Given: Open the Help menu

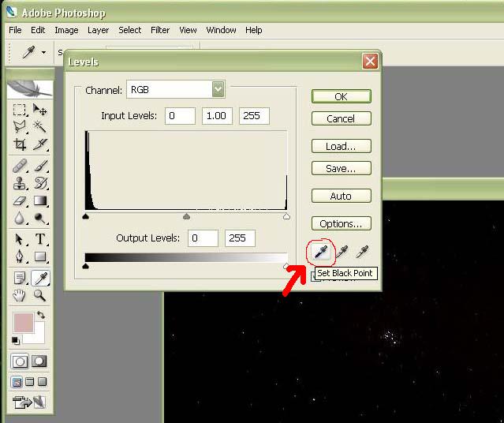Looking at the screenshot, I should pyautogui.click(x=254, y=30).
